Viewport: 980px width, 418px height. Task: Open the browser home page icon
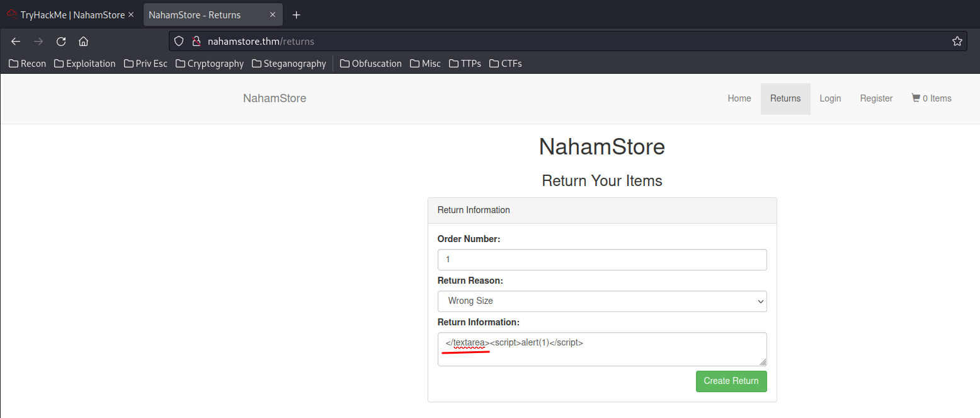pos(83,42)
